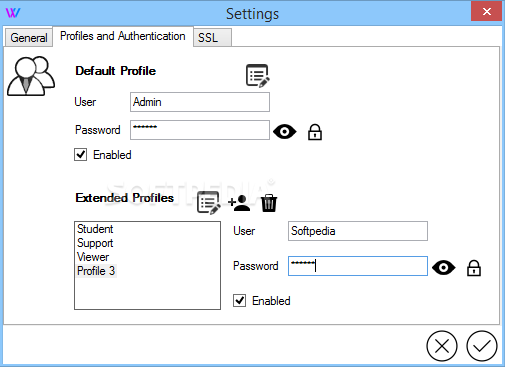505x367 pixels.
Task: Add a new extended profile user
Action: [x=239, y=203]
